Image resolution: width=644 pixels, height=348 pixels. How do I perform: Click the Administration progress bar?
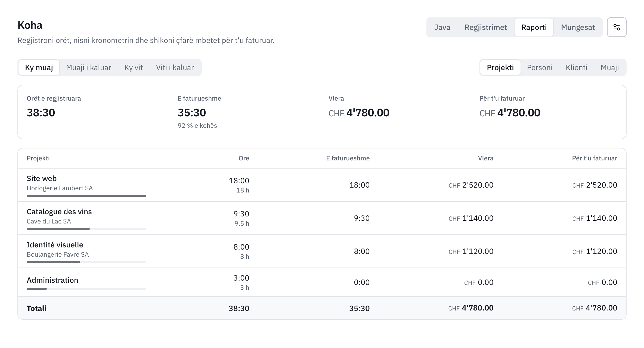coord(86,289)
